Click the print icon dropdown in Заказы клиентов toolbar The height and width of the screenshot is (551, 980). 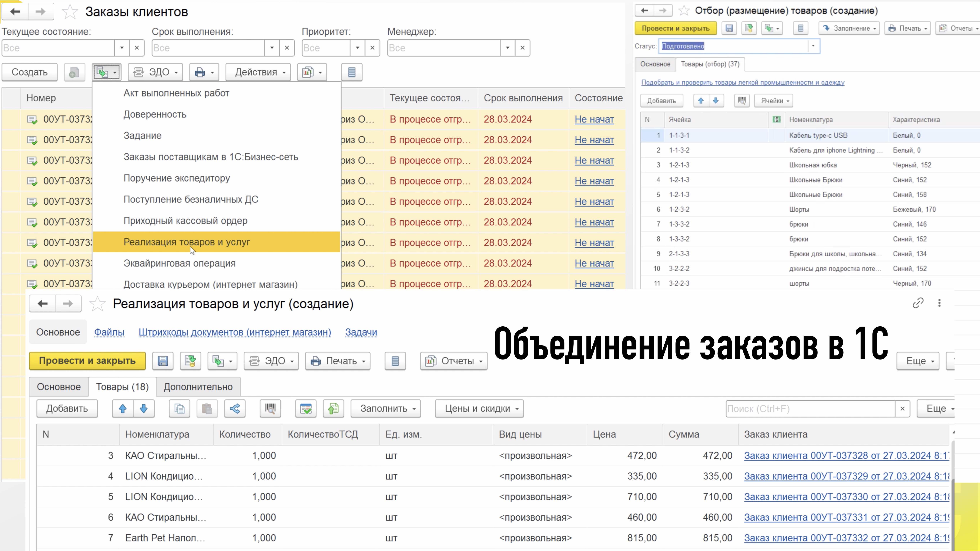tap(204, 72)
